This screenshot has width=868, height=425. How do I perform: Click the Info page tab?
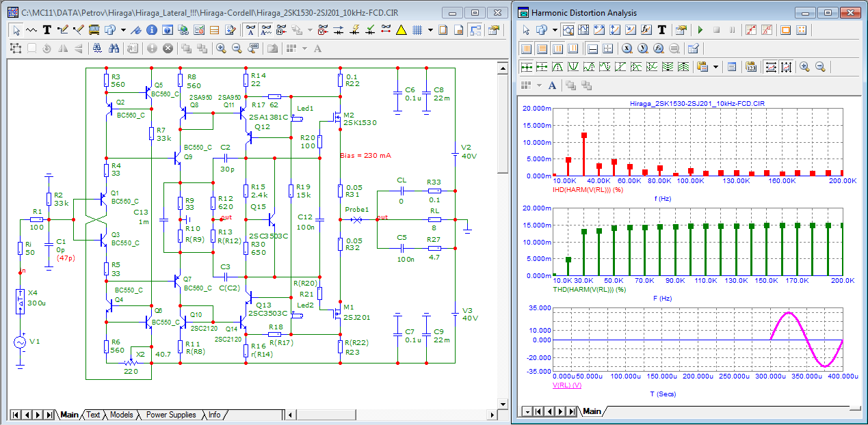(x=214, y=415)
